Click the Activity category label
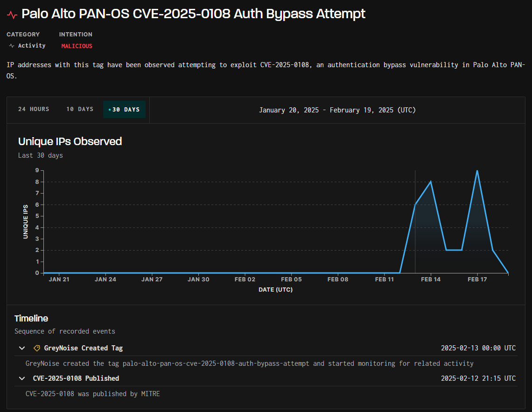 tap(32, 45)
